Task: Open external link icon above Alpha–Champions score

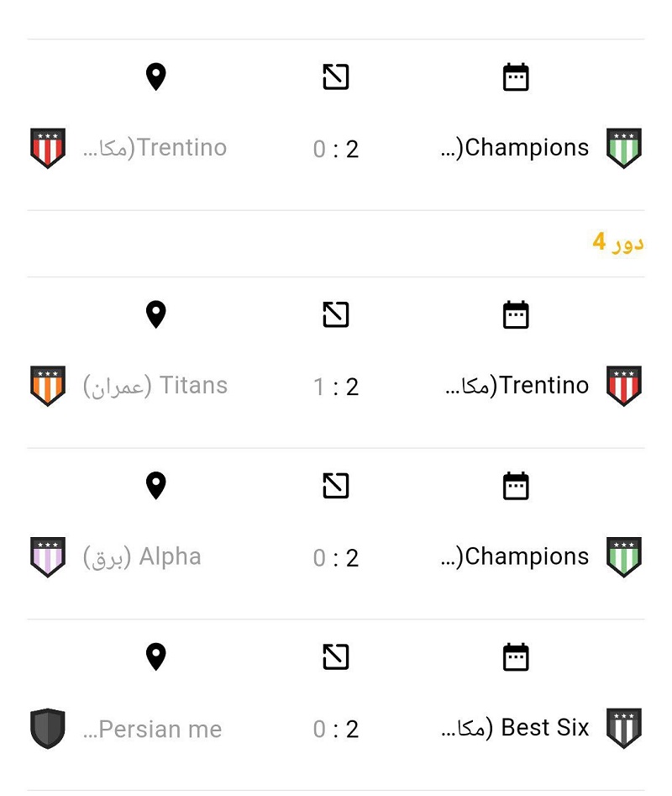Action: 336,486
